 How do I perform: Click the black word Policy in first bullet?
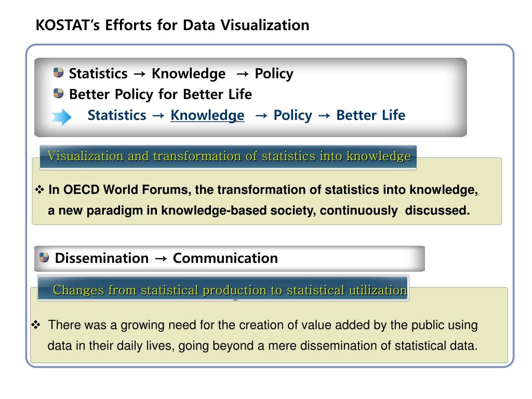[274, 74]
